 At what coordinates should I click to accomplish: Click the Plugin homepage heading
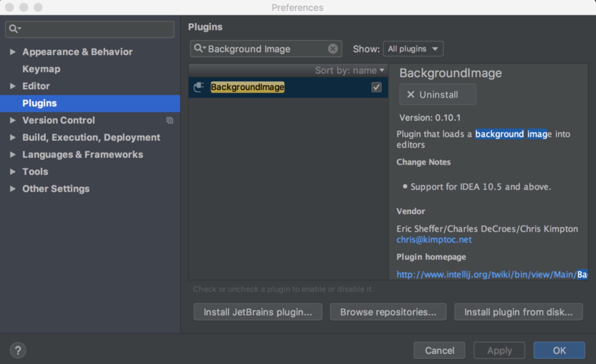pos(431,257)
